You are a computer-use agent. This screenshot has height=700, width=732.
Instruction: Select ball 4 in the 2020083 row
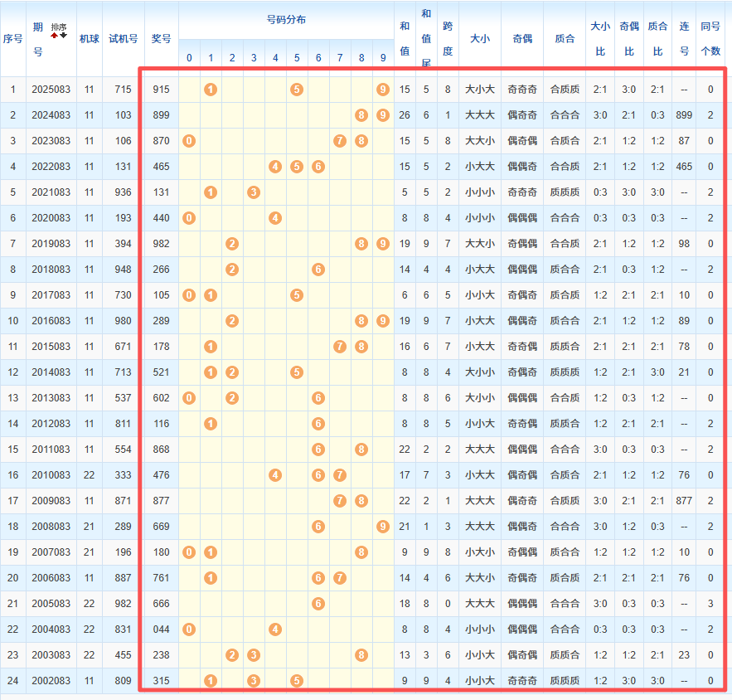coord(275,218)
